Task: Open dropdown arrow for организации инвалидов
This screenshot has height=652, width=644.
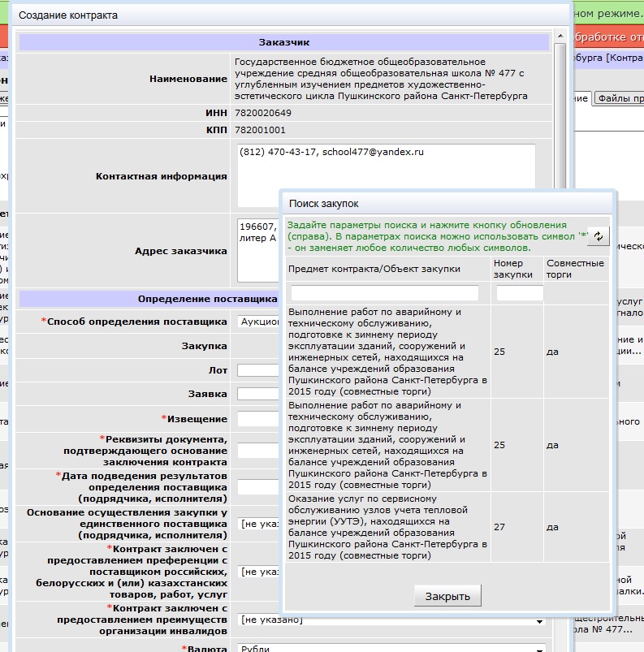Action: pyautogui.click(x=539, y=621)
